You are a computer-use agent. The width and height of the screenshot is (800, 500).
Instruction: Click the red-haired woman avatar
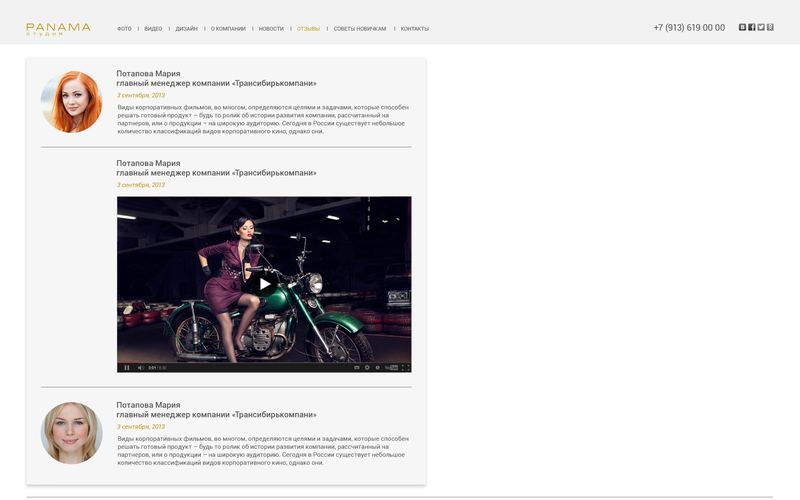click(71, 102)
